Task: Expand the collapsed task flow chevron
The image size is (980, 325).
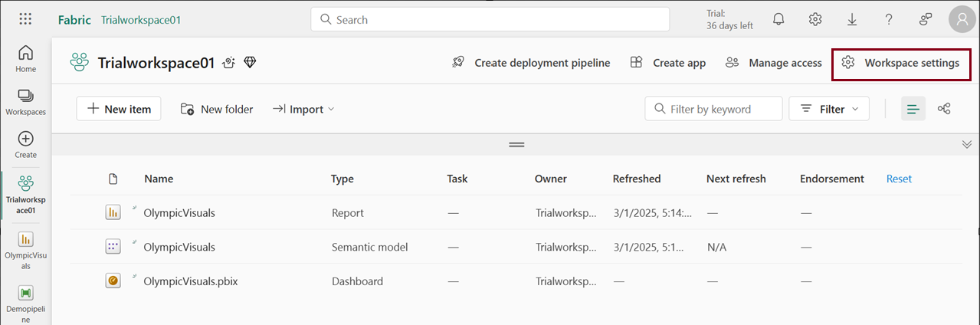Action: (x=966, y=144)
